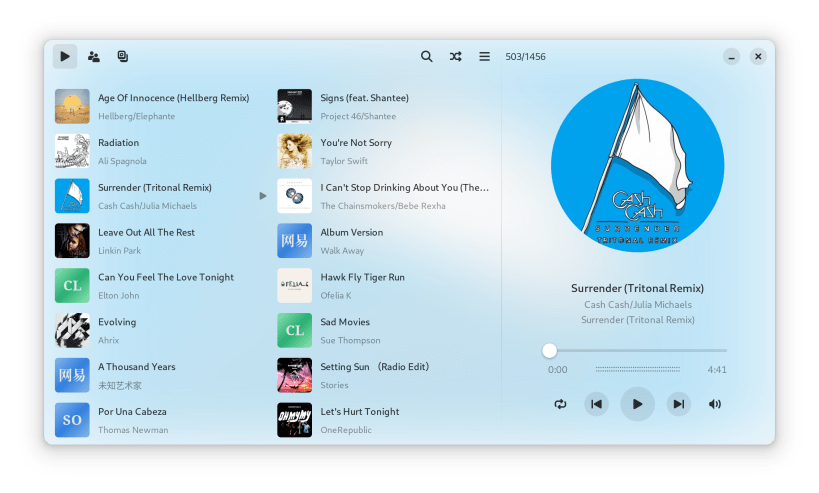Click the Setting Sun cover thumbnail
Screen dimensions: 819x493
[x=295, y=375]
